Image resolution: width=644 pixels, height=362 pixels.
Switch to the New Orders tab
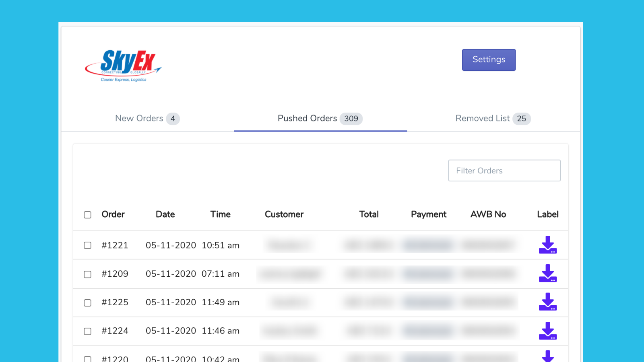(x=139, y=118)
